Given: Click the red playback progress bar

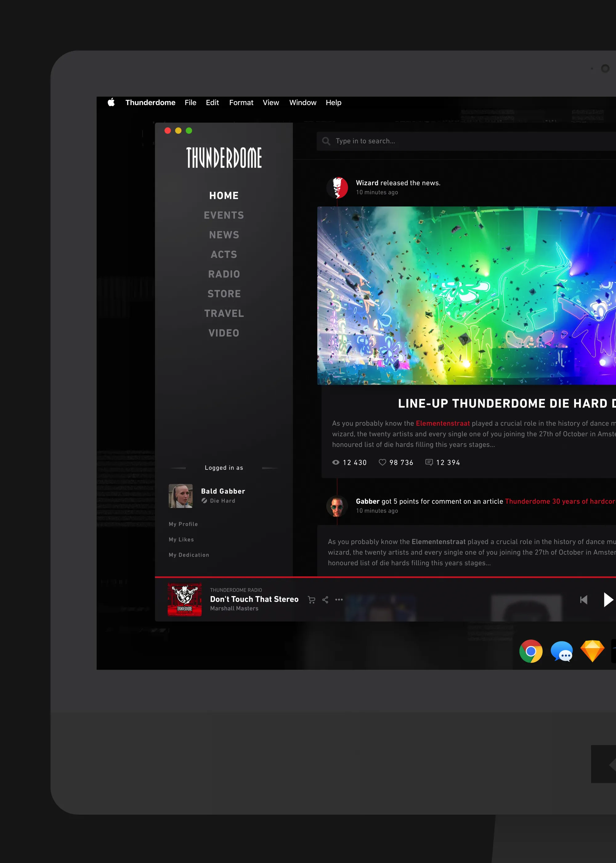Looking at the screenshot, I should [385, 577].
